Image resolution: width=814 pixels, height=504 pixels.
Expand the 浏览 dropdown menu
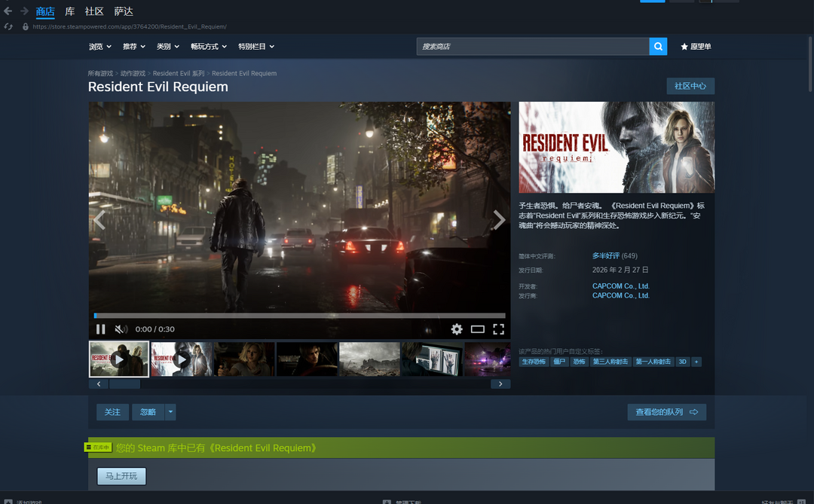coord(99,47)
